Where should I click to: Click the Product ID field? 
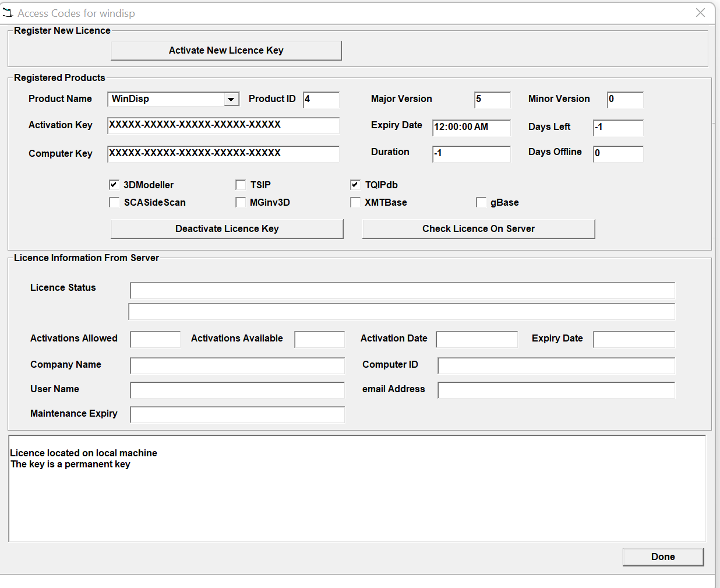click(x=322, y=100)
